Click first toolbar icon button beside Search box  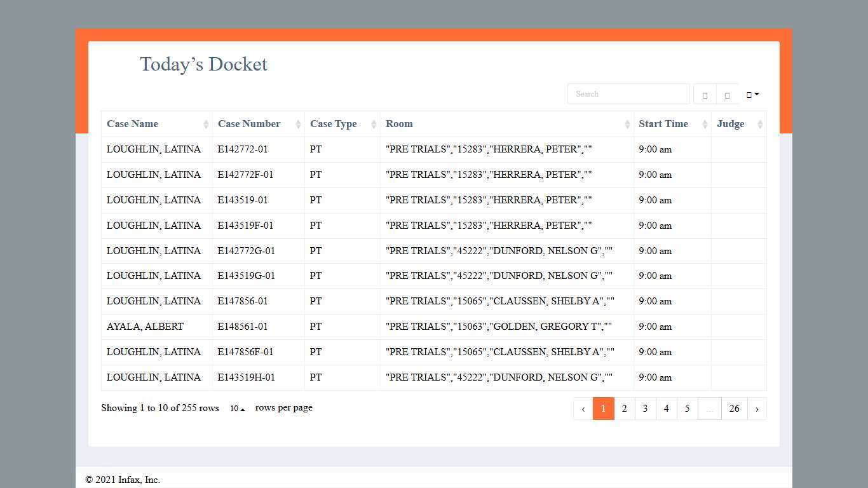click(x=705, y=95)
